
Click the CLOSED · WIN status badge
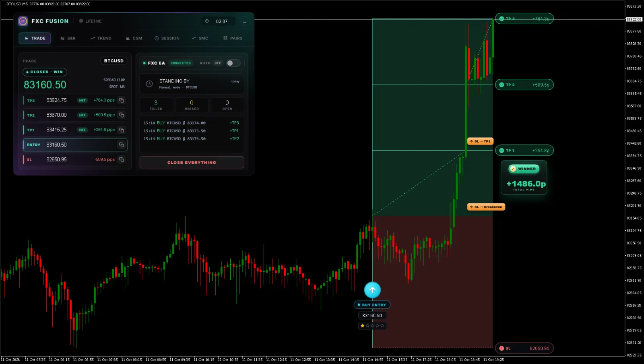pos(45,72)
